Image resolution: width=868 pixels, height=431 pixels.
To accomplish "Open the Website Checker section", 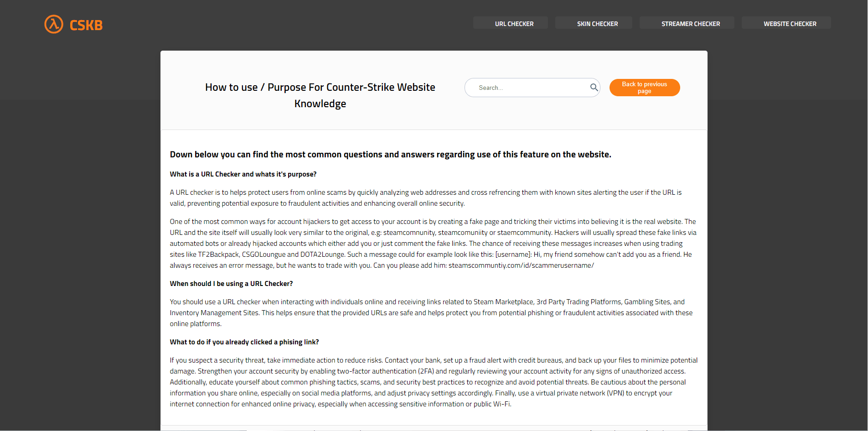I will click(790, 24).
